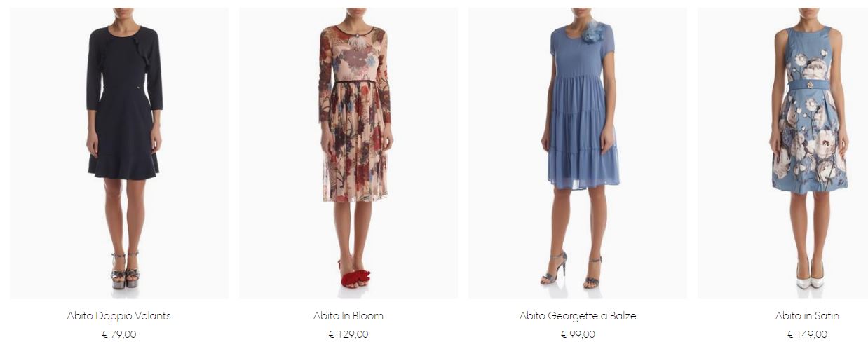The height and width of the screenshot is (344, 868).
Task: Select the € 99,00 price label
Action: coord(578,334)
